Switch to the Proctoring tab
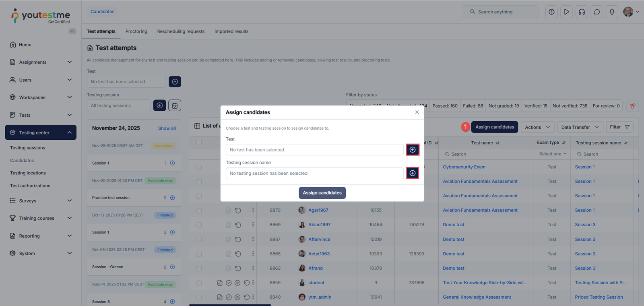The height and width of the screenshot is (306, 644). tap(136, 31)
